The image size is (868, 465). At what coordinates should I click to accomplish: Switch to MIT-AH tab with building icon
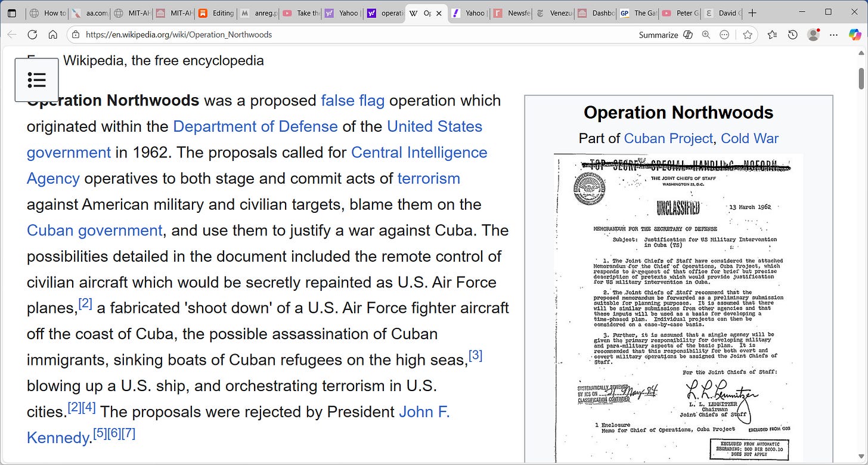[x=173, y=13]
